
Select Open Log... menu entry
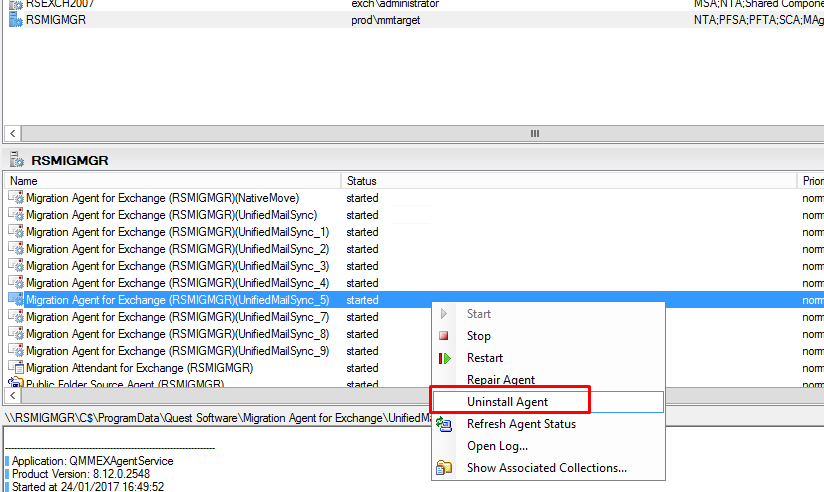tap(497, 446)
